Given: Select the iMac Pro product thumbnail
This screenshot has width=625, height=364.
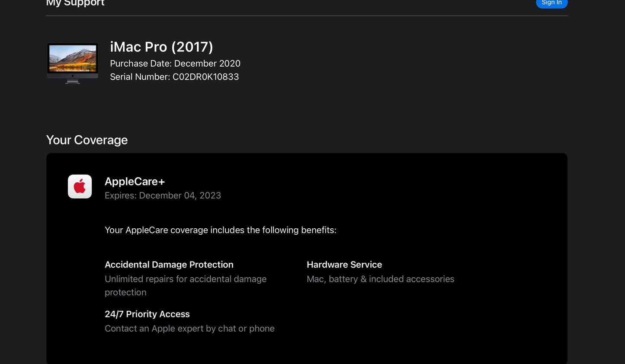Looking at the screenshot, I should pyautogui.click(x=72, y=62).
